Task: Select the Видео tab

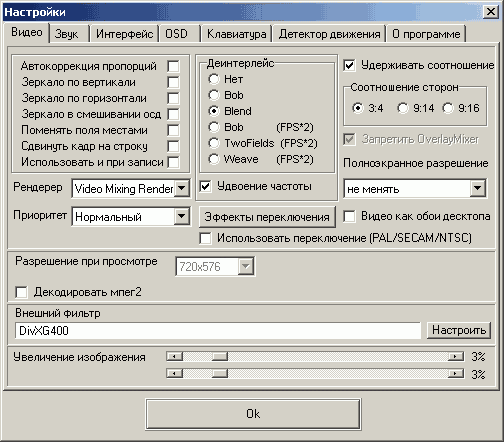Action: pyautogui.click(x=26, y=32)
